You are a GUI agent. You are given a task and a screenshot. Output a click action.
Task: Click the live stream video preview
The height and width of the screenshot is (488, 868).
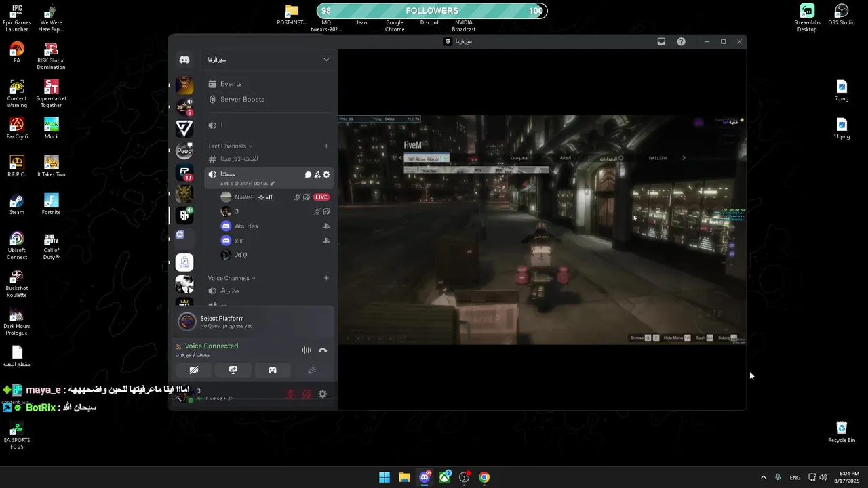coord(542,230)
